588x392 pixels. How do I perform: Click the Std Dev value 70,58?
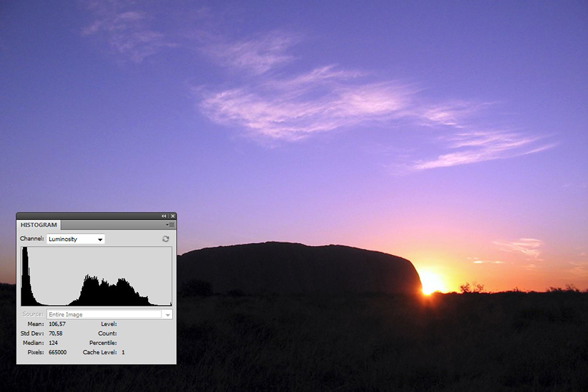(55, 334)
